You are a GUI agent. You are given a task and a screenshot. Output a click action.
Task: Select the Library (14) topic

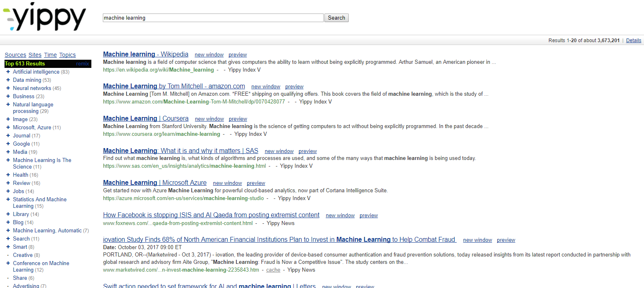(26, 214)
